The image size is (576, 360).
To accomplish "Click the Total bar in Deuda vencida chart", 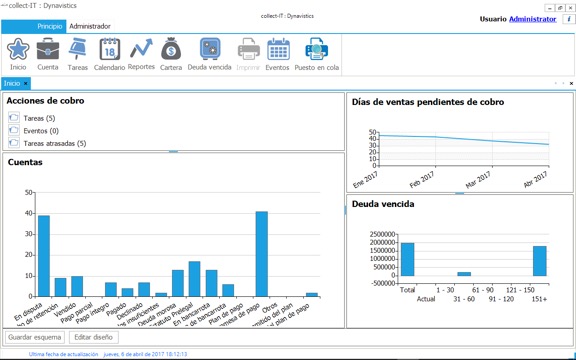I will tap(407, 259).
